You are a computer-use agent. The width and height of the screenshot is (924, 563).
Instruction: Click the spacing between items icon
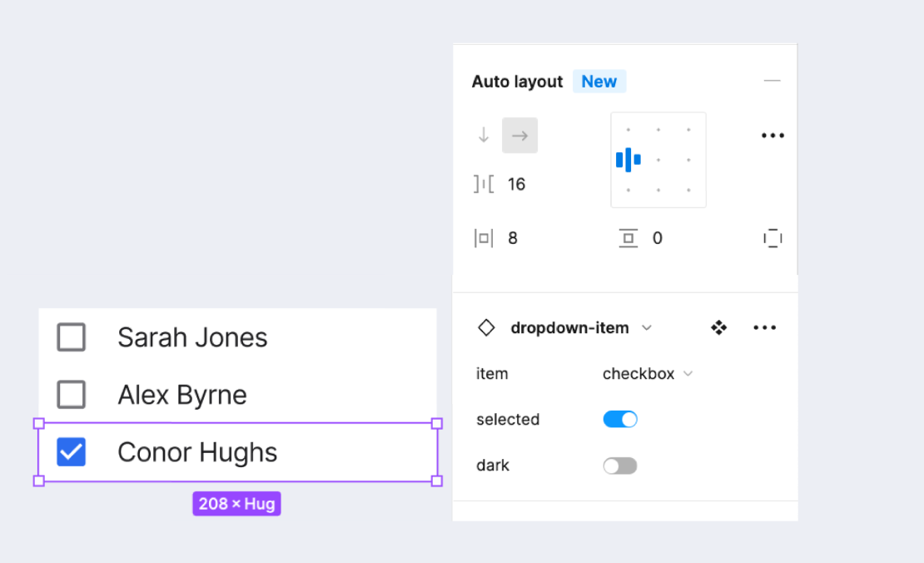click(484, 184)
